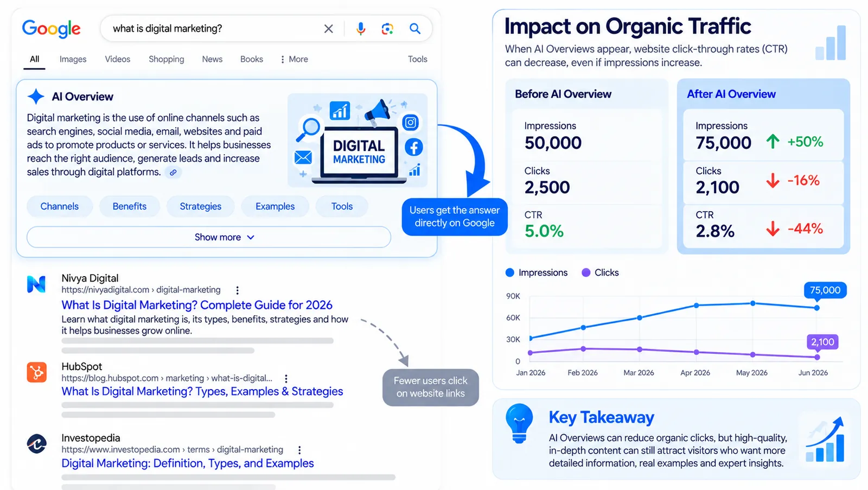The width and height of the screenshot is (868, 490).
Task: Switch to the Videos tab
Action: 118,59
